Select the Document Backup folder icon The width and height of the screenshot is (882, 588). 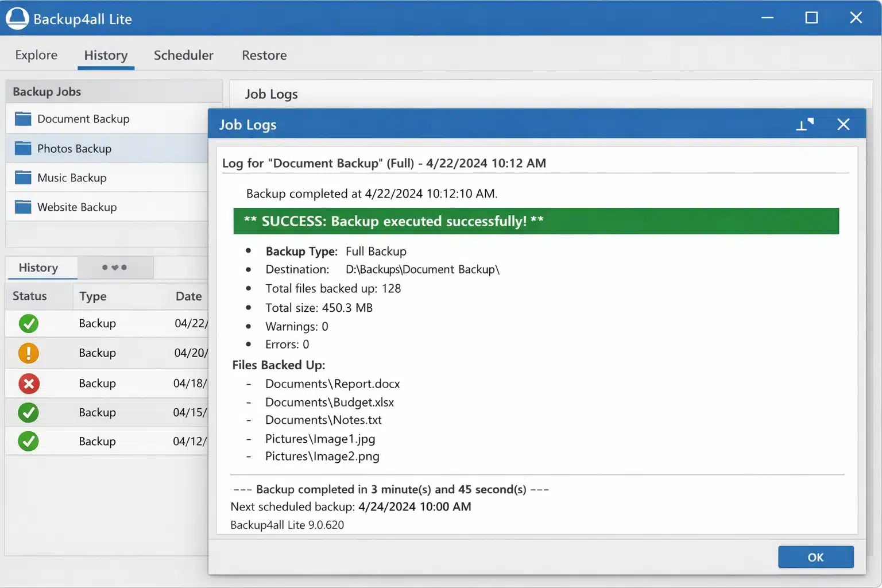coord(23,119)
